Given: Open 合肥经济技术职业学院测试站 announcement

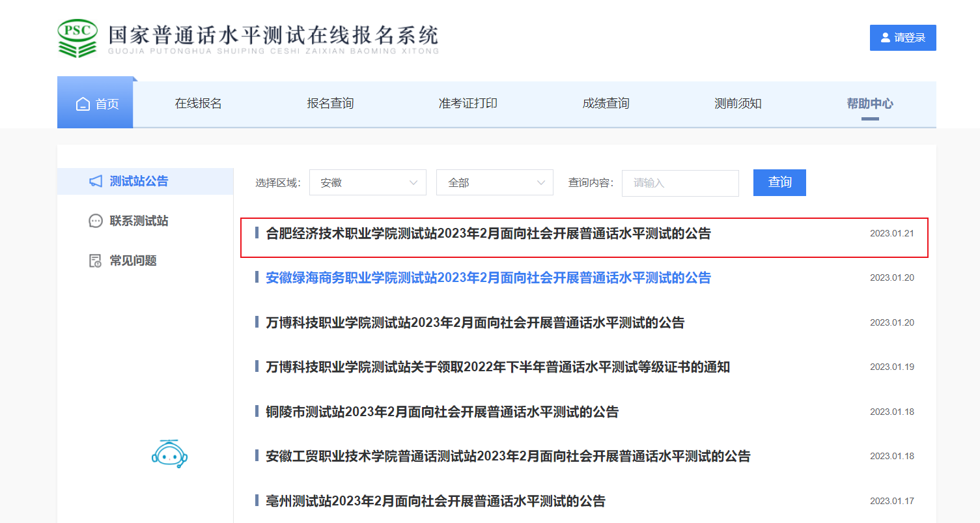Looking at the screenshot, I should coord(488,233).
